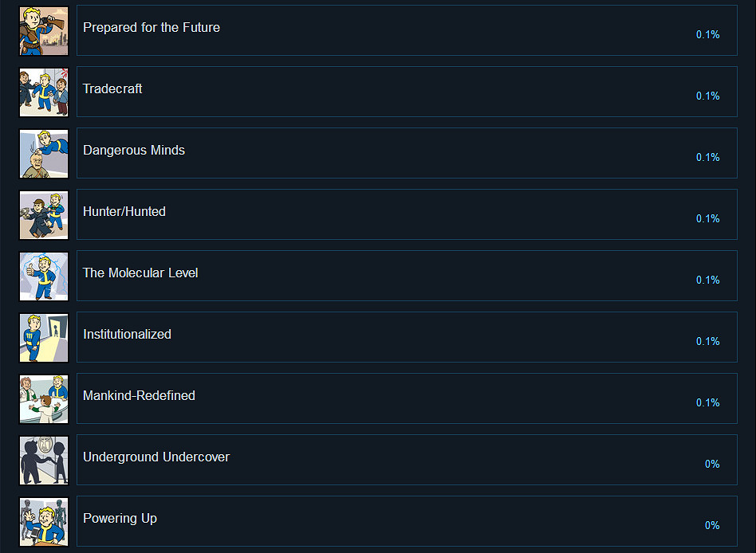Click the Tradecraft achievement icon
Viewport: 756px width, 553px height.
coord(44,92)
